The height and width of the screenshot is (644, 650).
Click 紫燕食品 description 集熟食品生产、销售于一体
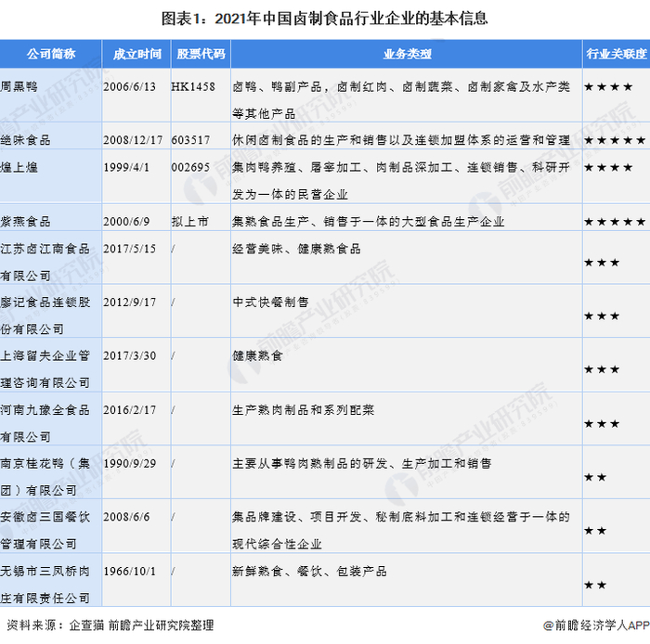(x=368, y=222)
